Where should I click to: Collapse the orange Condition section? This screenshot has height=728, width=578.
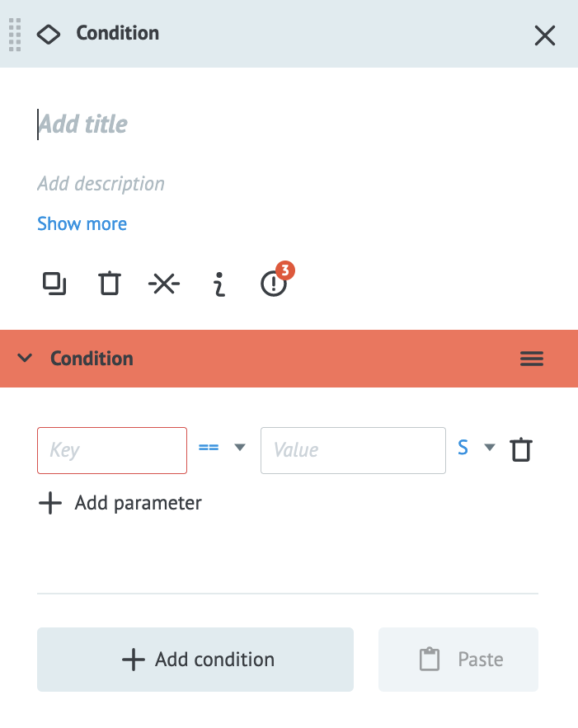tap(25, 358)
